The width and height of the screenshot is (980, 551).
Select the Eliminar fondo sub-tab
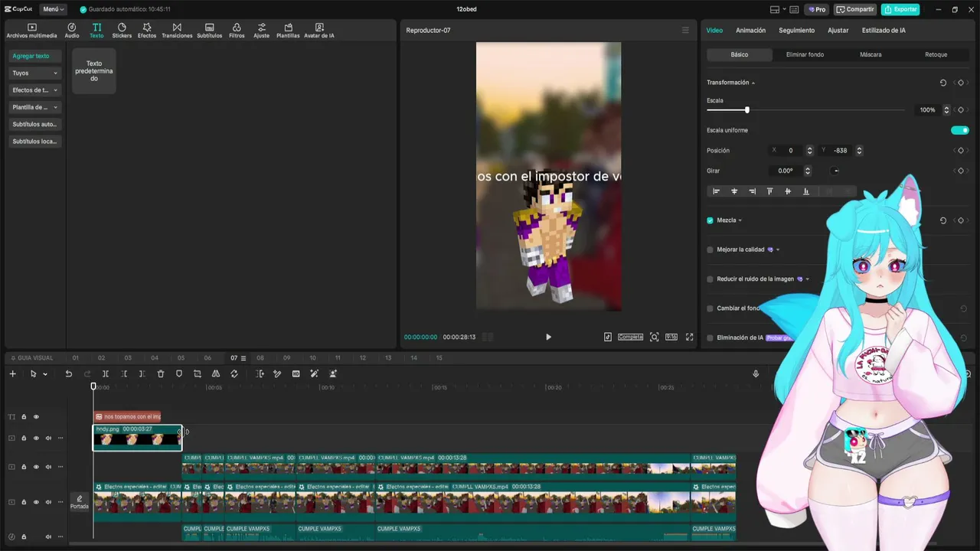[805, 55]
